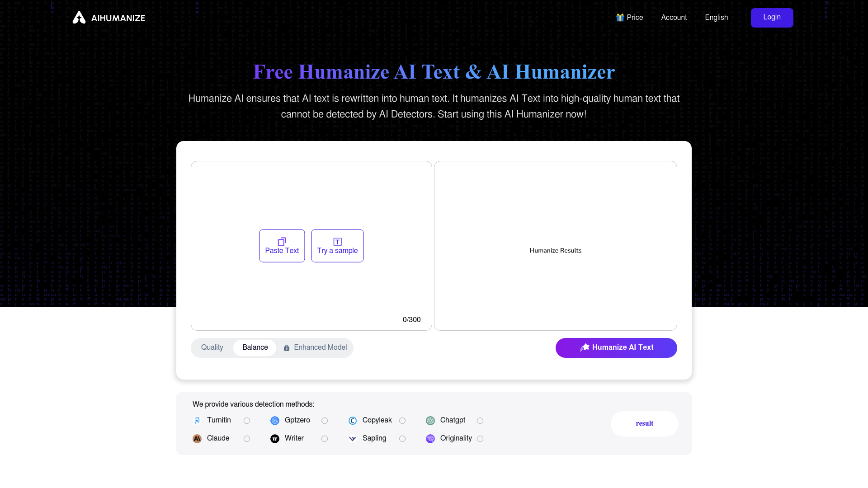
Task: Switch to Balance mode tab
Action: tap(255, 347)
